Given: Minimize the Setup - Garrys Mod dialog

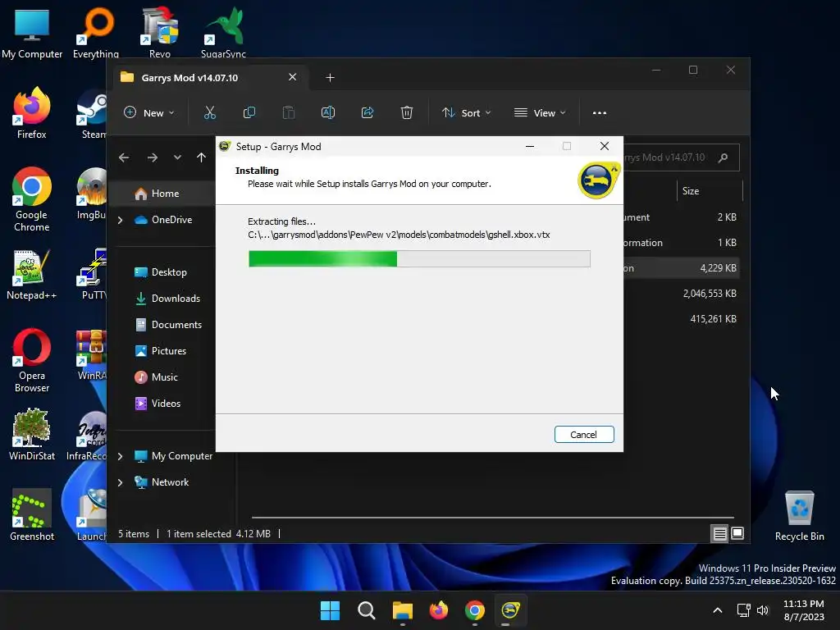Looking at the screenshot, I should (x=530, y=146).
